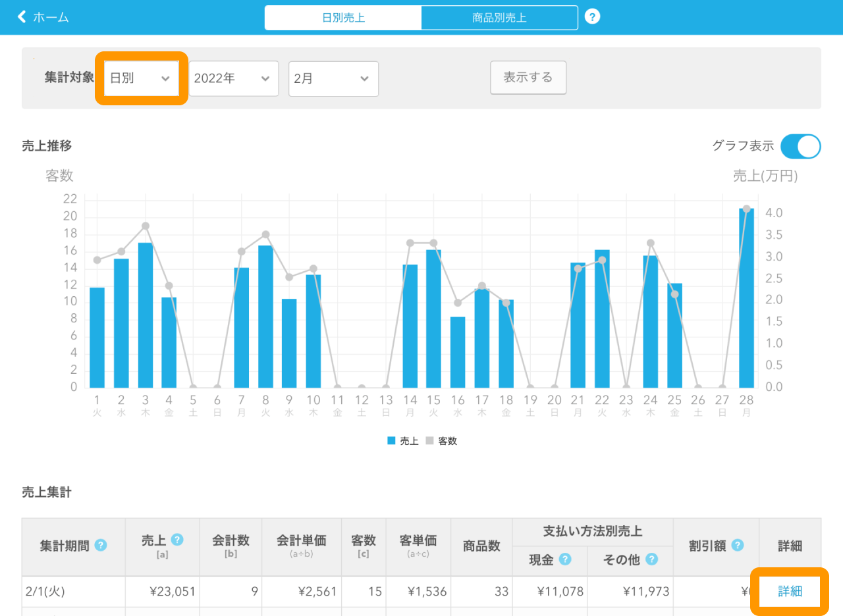Click help icon next to 現金
The height and width of the screenshot is (616, 843).
(564, 559)
